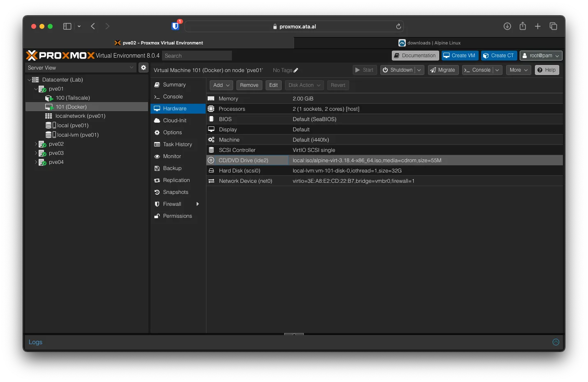Click the Shutdown button
The width and height of the screenshot is (588, 382).
click(x=398, y=70)
